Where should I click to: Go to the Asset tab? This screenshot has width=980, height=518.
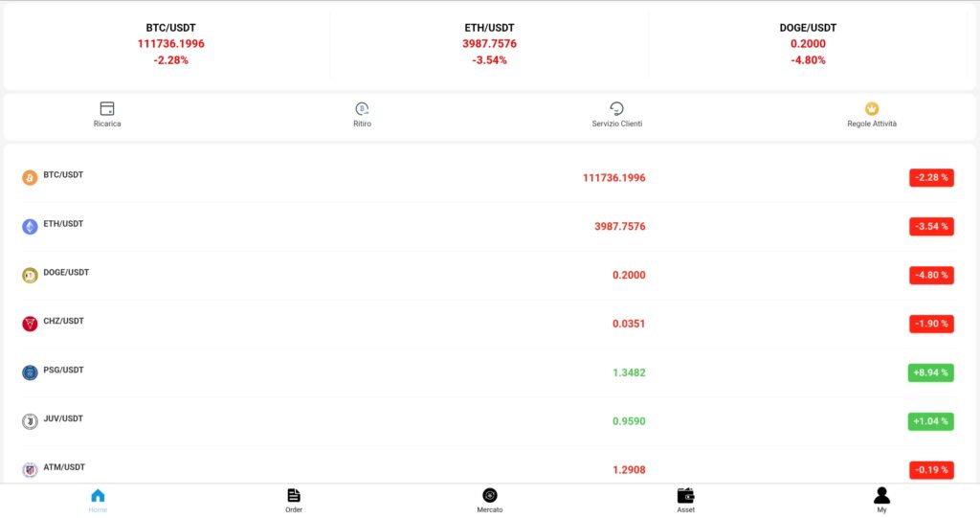[x=685, y=501]
